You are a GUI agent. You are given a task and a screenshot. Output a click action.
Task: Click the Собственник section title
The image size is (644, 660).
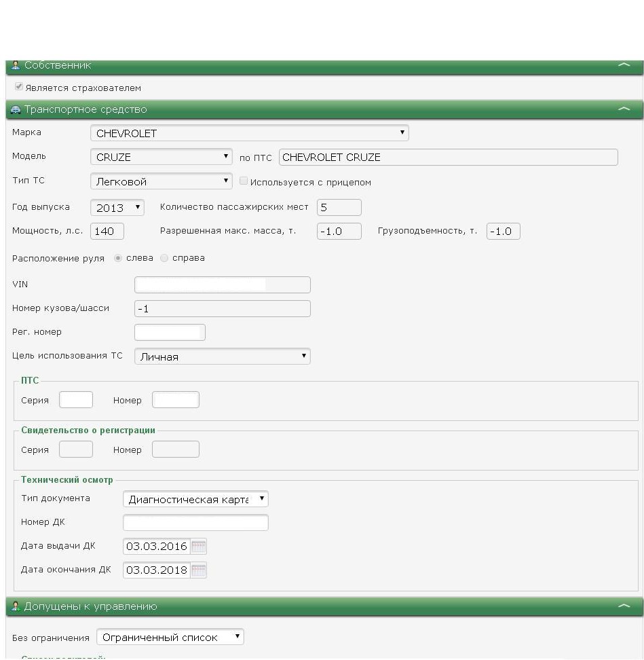tap(58, 65)
